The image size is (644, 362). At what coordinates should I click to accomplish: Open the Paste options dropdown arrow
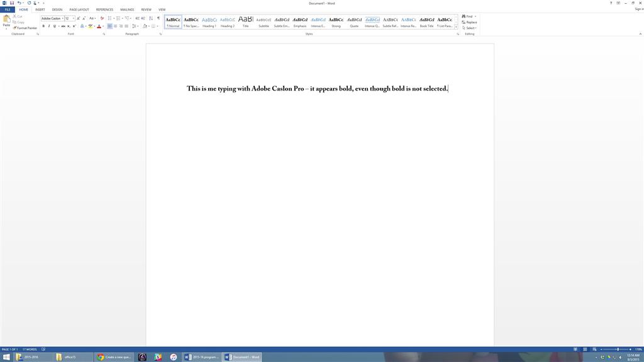click(6, 29)
